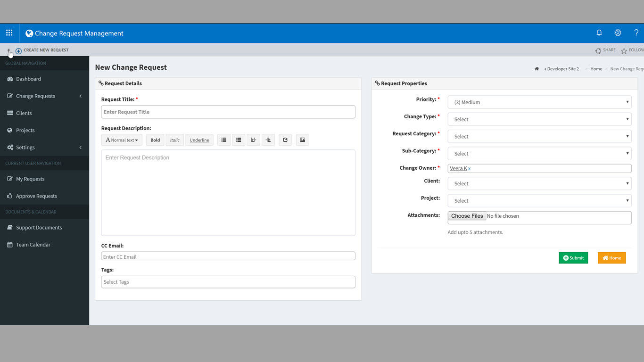644x362 pixels.
Task: Click the Dashboard sidebar icon
Action: coord(10,79)
